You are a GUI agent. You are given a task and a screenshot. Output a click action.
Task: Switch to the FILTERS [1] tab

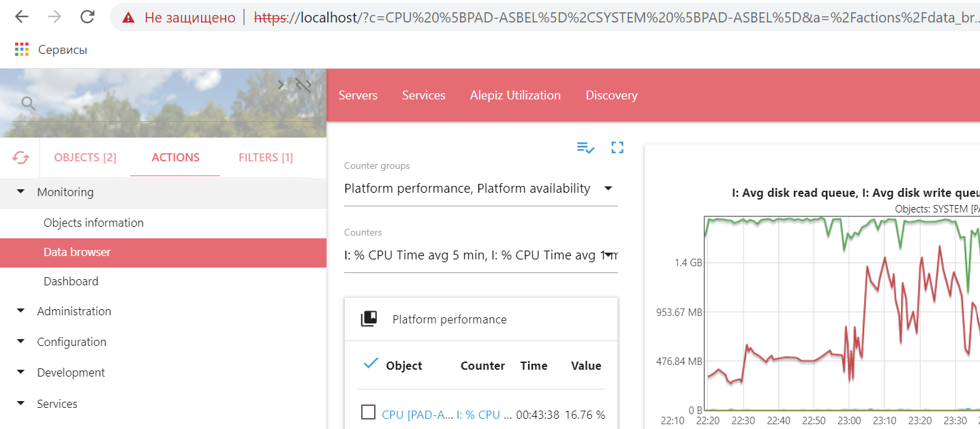tap(266, 157)
